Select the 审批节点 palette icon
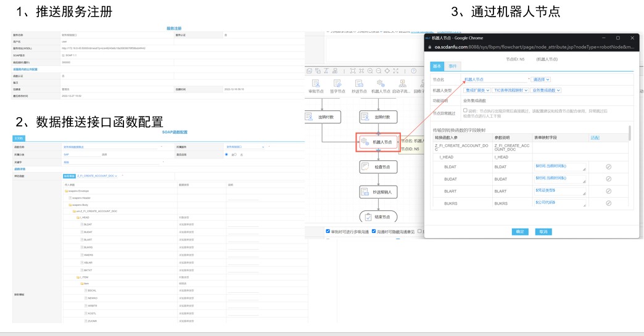Viewport: 644px width, 336px height. click(315, 84)
